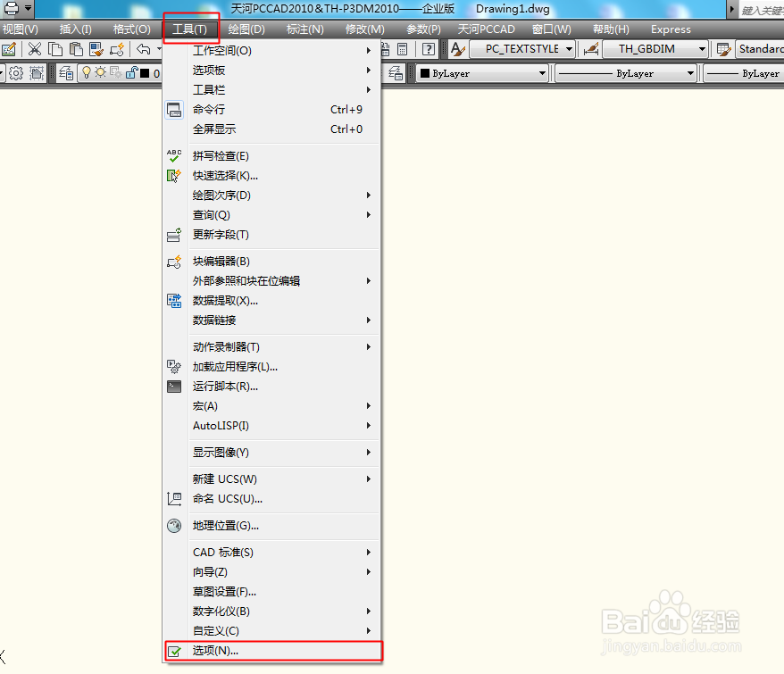The width and height of the screenshot is (784, 674).
Task: Cut selection with the scissors icon
Action: pos(35,49)
